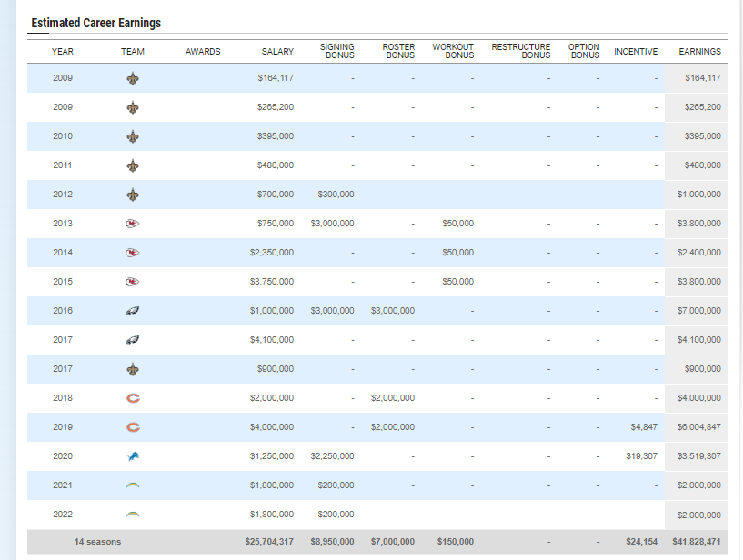Click the WORKOUT BONUS column header
The image size is (743, 560).
[x=453, y=51]
